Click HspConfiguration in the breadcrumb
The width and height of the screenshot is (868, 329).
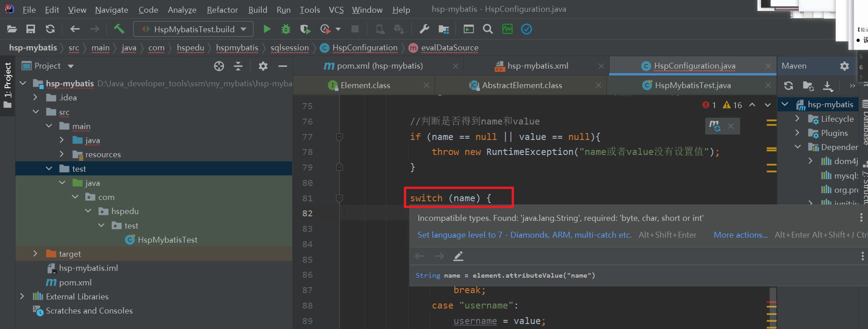point(365,48)
